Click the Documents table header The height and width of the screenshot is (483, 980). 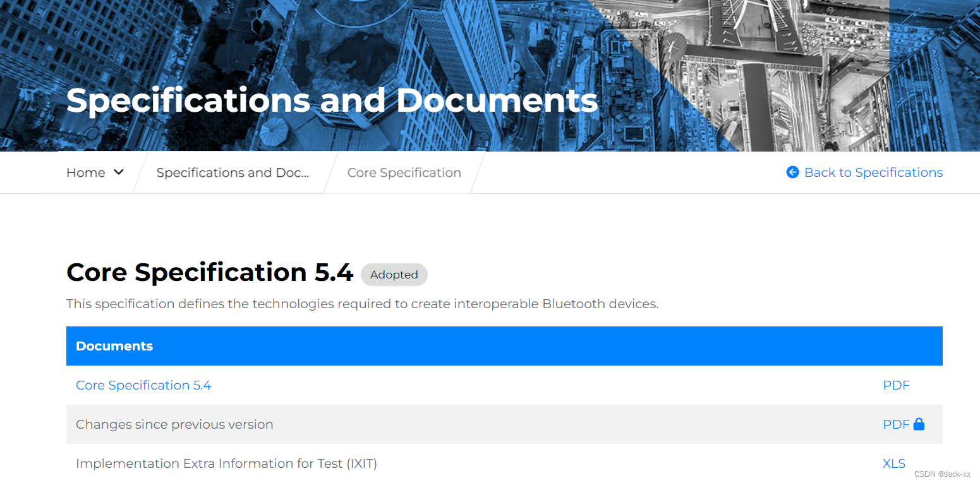504,346
